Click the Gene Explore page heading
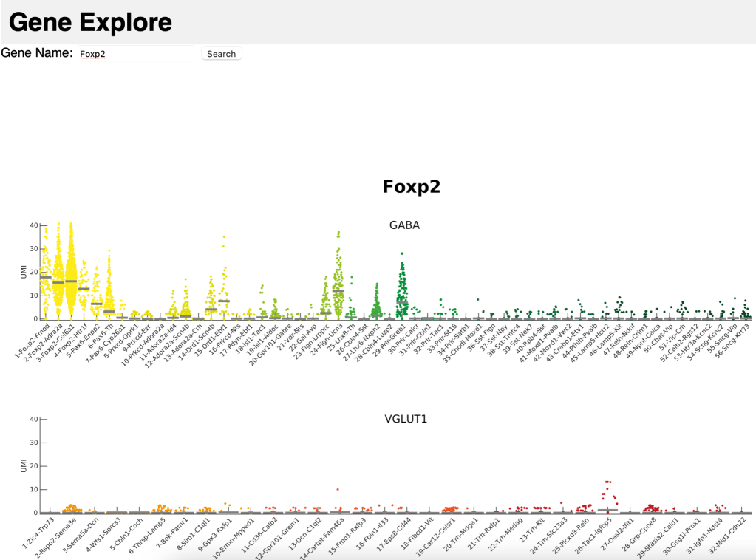 [90, 23]
